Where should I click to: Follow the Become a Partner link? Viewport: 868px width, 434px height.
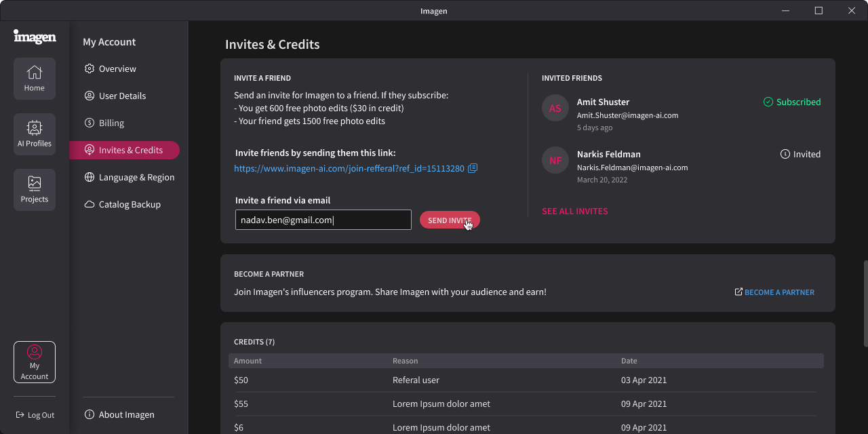(x=779, y=292)
